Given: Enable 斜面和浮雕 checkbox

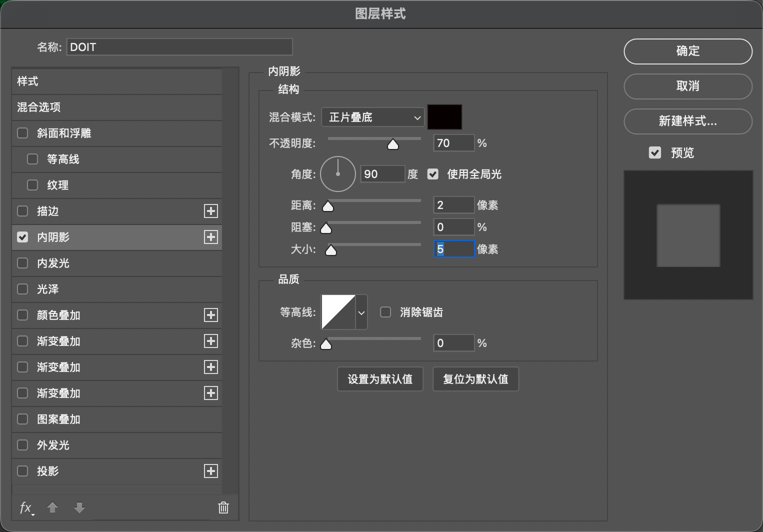Looking at the screenshot, I should coord(22,133).
